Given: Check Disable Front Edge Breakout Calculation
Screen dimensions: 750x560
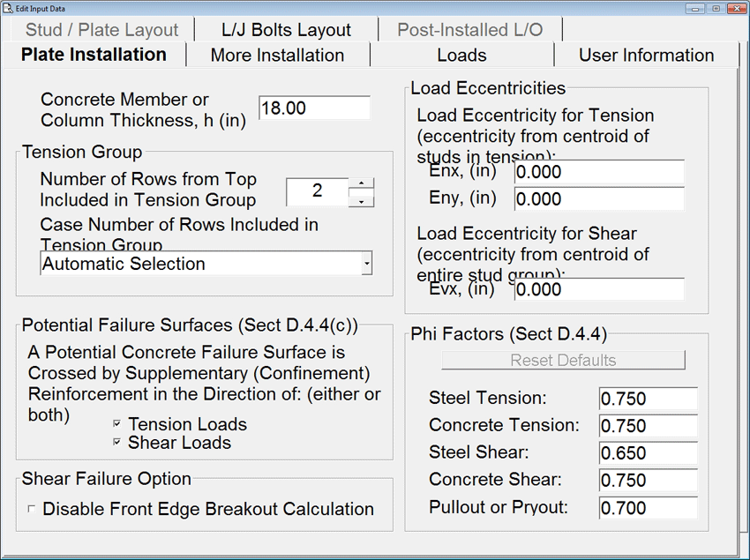Looking at the screenshot, I should point(32,509).
